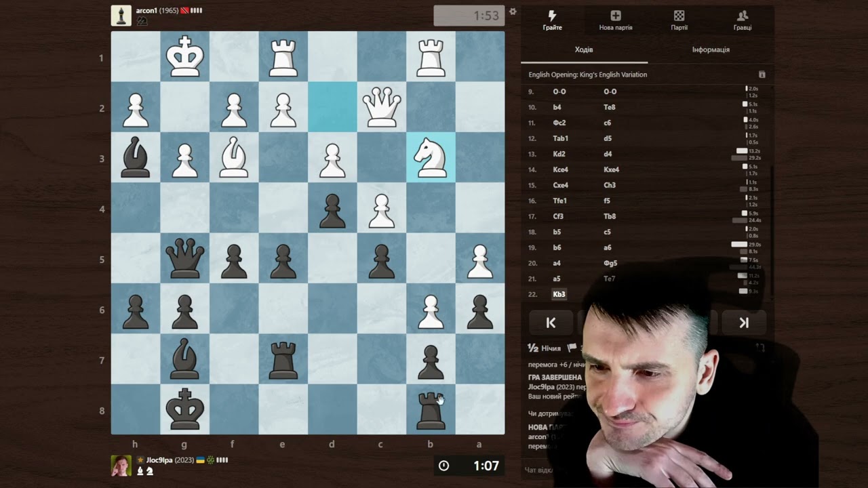This screenshot has height=488, width=868.
Task: Select move 22 Kb3 in move list
Action: coord(559,294)
